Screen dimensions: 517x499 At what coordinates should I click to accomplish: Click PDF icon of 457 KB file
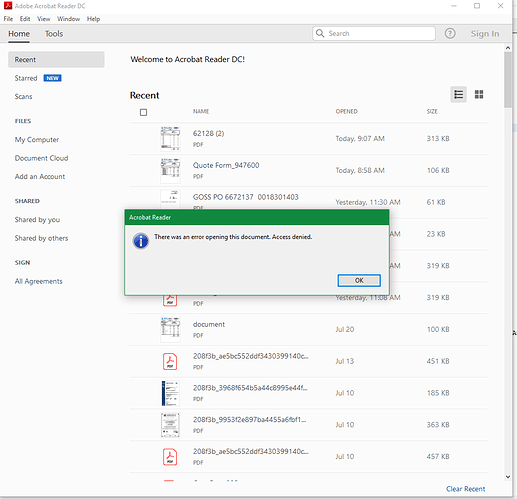170,457
